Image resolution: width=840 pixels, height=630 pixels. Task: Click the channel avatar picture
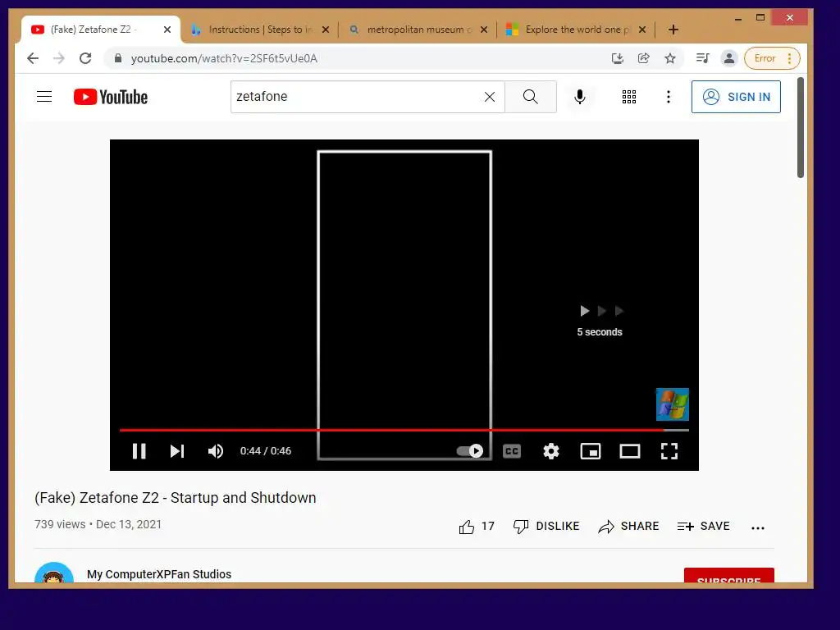53,573
